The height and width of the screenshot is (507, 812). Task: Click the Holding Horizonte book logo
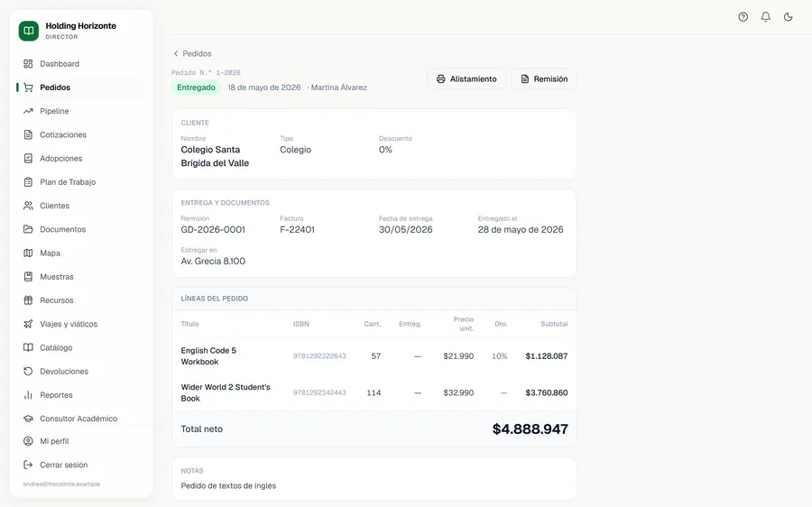[29, 31]
